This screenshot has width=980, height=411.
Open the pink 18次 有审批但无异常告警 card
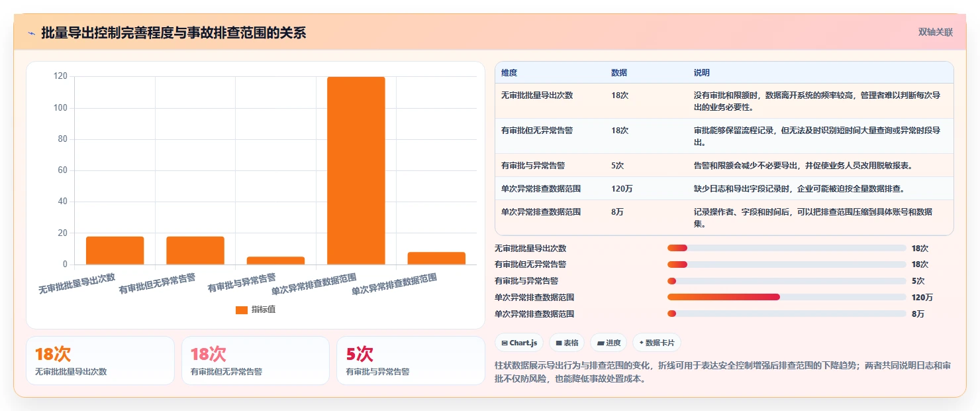point(256,361)
